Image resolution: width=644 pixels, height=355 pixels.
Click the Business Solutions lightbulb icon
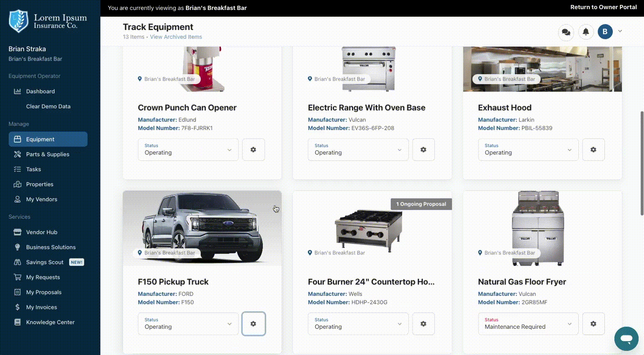coord(17,247)
